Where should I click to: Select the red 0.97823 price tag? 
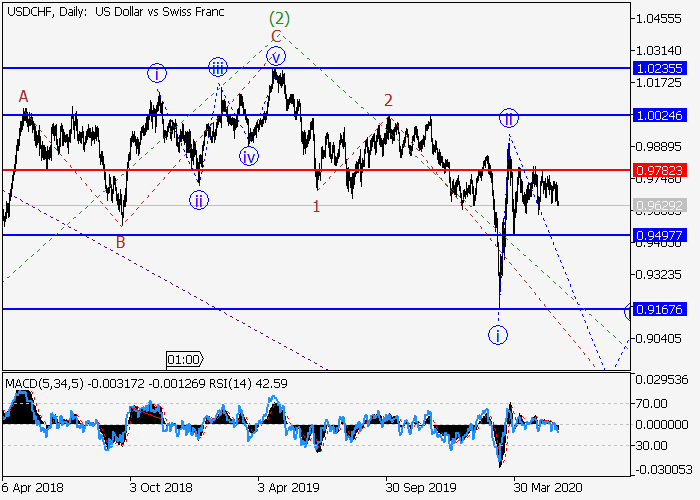tap(659, 170)
